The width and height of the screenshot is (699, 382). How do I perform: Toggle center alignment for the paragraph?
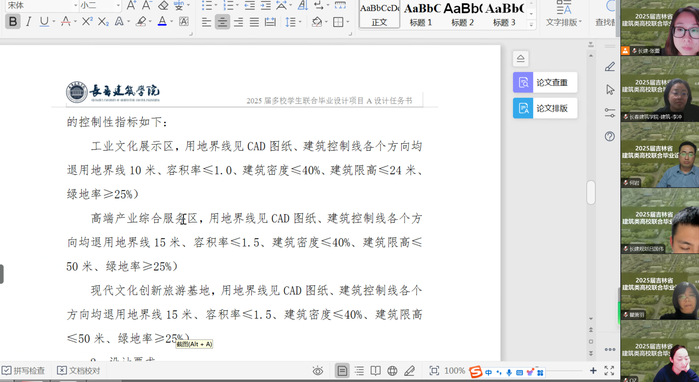222,22
